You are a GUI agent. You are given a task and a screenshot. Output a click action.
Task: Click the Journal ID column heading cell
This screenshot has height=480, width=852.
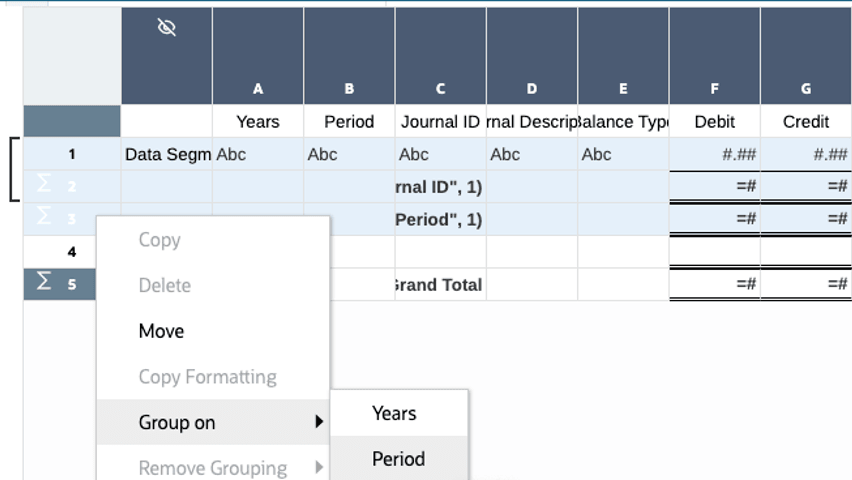coord(440,122)
